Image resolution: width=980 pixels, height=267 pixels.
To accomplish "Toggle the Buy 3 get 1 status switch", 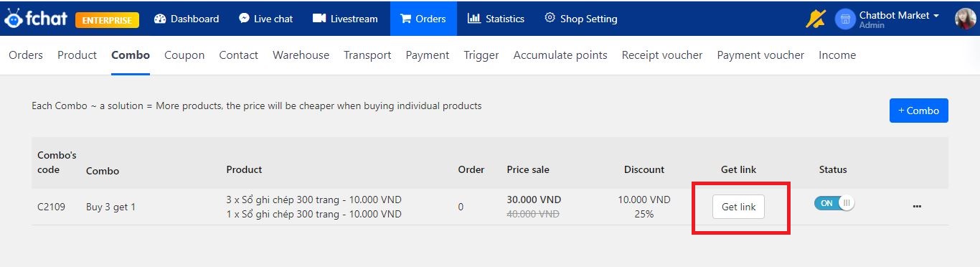I will (x=834, y=203).
